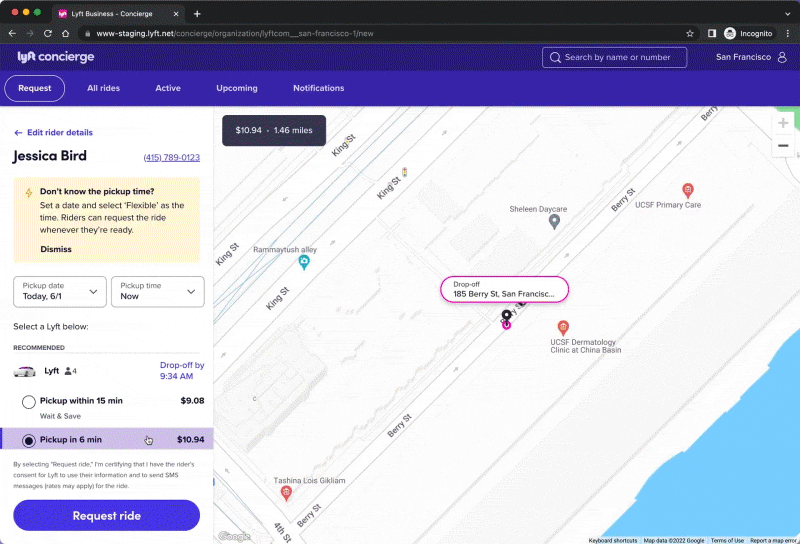Click the Drop-off by 9:34 AM text
The width and height of the screenshot is (800, 544).
pyautogui.click(x=182, y=371)
